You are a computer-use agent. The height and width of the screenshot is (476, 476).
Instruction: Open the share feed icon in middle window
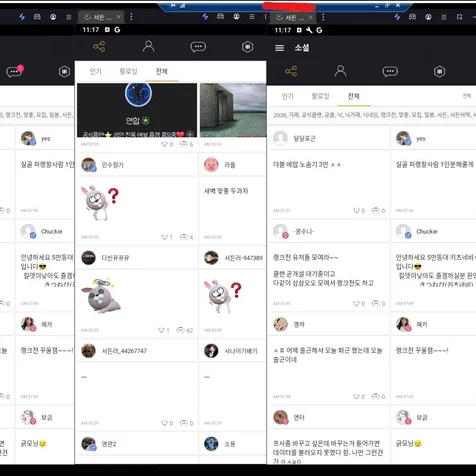tap(99, 46)
